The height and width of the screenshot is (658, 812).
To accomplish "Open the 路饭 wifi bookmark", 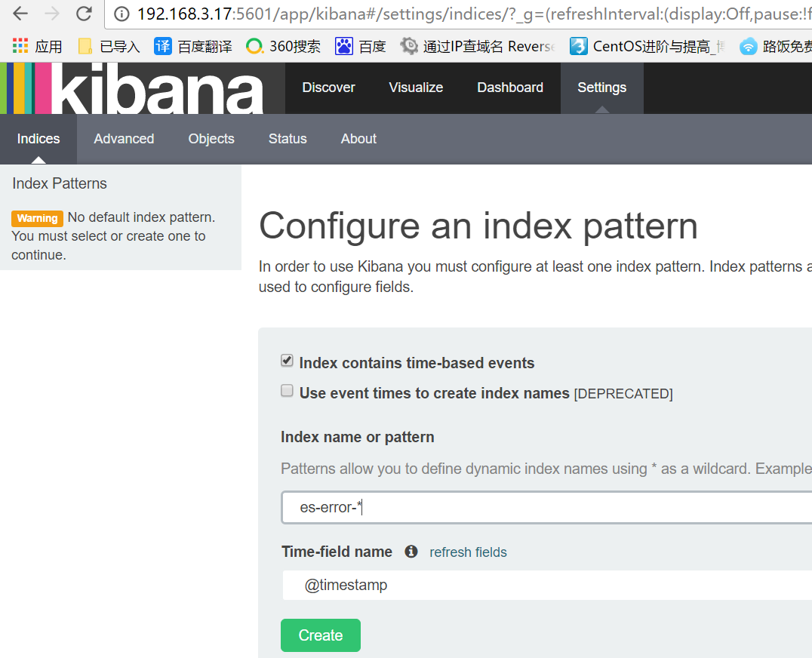I will click(x=775, y=47).
